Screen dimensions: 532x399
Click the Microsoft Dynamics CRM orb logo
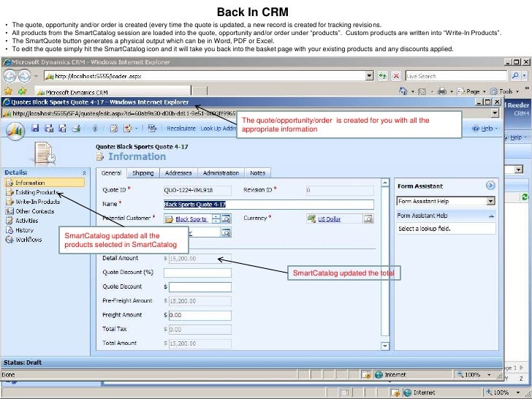click(15, 131)
